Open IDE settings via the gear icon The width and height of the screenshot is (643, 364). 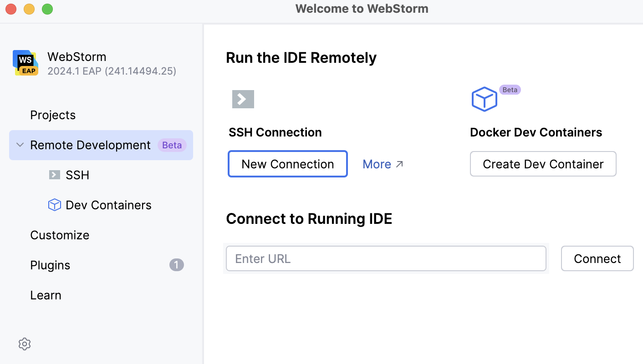[x=24, y=344]
